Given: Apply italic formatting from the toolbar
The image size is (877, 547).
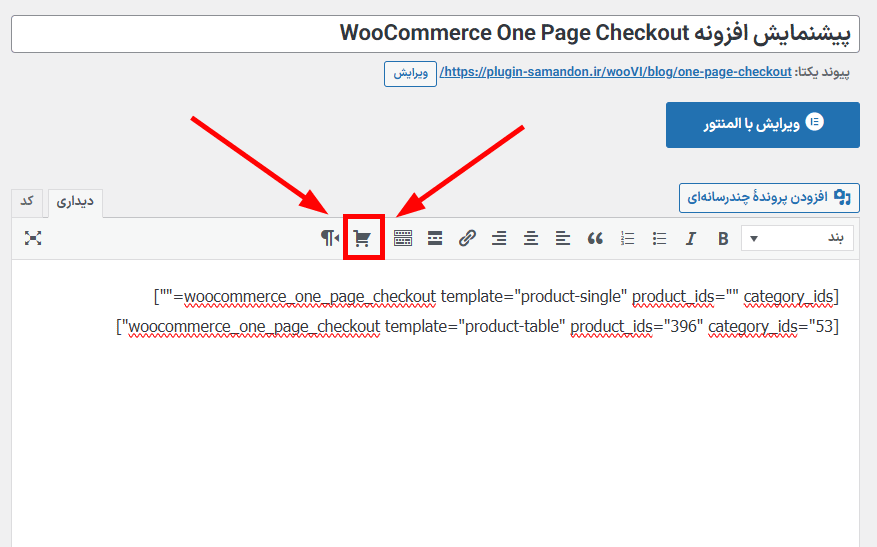Looking at the screenshot, I should pyautogui.click(x=690, y=238).
